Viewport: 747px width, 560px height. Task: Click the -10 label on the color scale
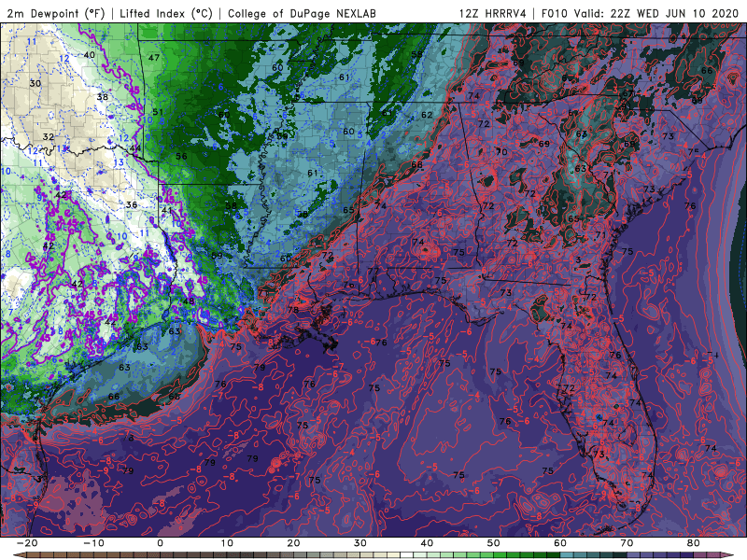(x=93, y=543)
